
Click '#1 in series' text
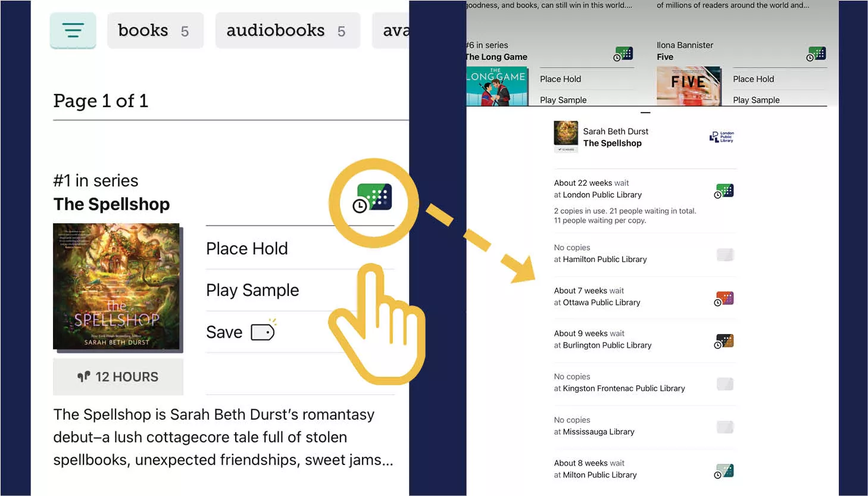coord(96,180)
